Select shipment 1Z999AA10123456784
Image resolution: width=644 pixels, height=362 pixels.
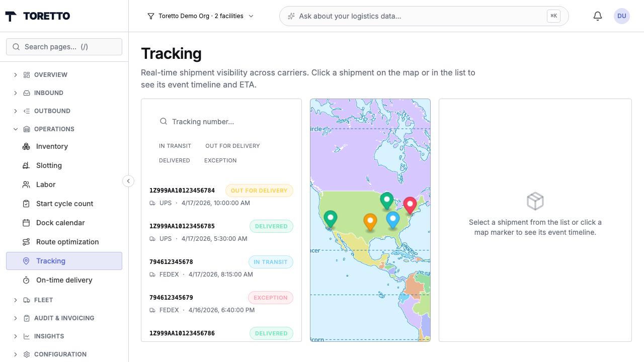click(221, 197)
